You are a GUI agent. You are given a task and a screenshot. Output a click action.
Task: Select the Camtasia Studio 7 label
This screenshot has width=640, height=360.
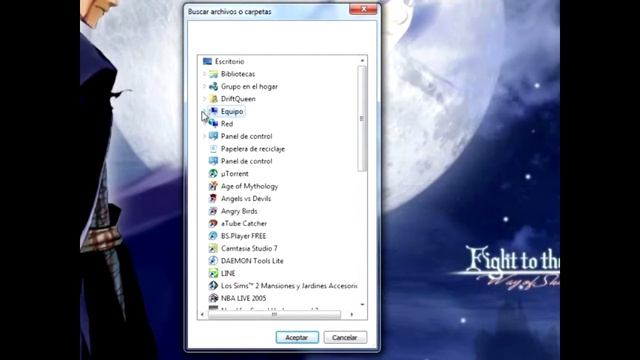(249, 248)
